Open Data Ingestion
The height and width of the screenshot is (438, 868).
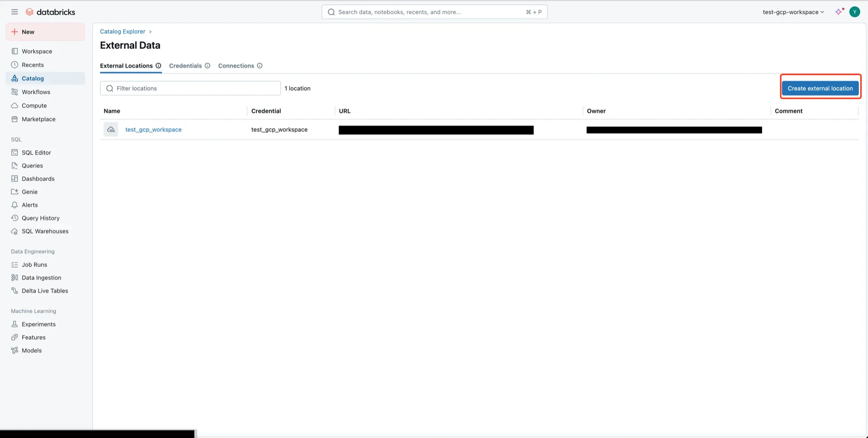pos(45,278)
